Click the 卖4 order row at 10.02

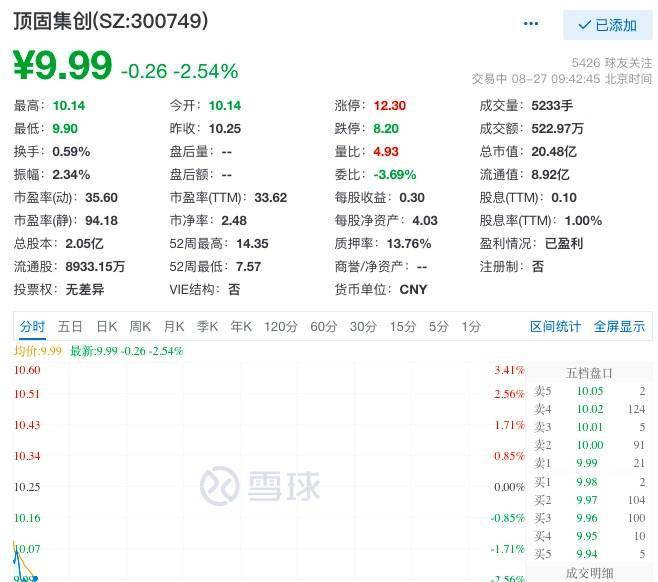[590, 409]
